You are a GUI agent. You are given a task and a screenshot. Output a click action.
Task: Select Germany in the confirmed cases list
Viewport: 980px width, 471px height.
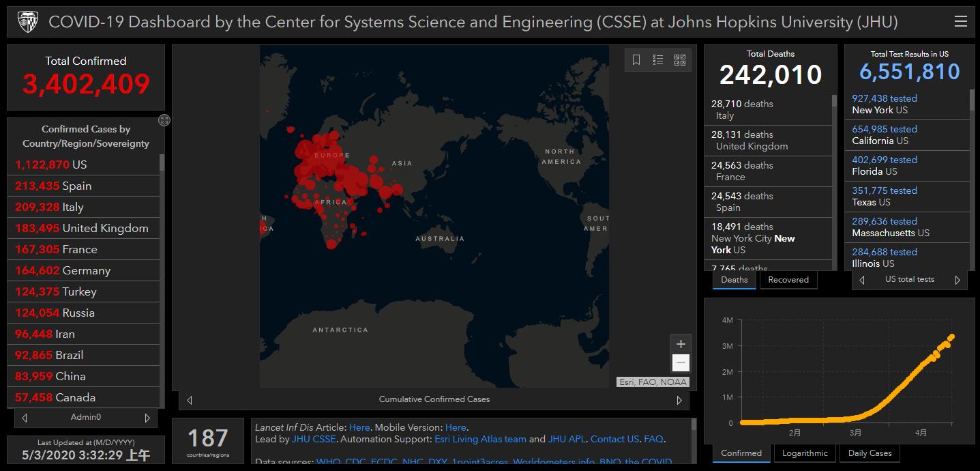(84, 270)
